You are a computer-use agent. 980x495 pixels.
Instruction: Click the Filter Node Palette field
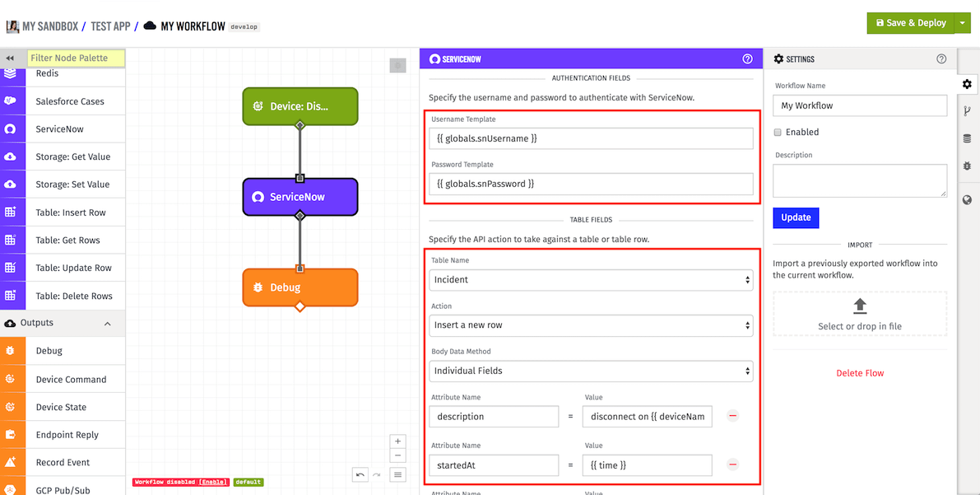coord(77,58)
